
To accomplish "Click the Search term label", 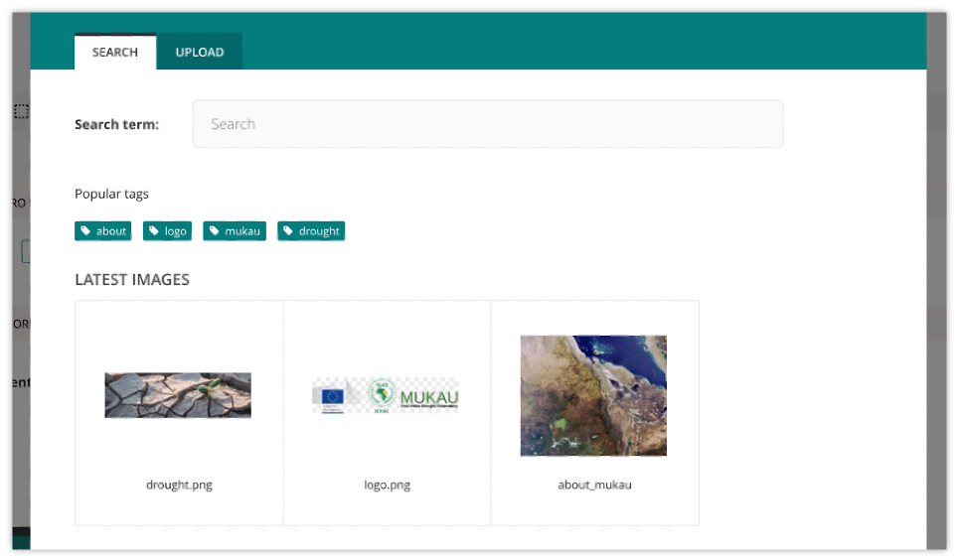I will (116, 124).
